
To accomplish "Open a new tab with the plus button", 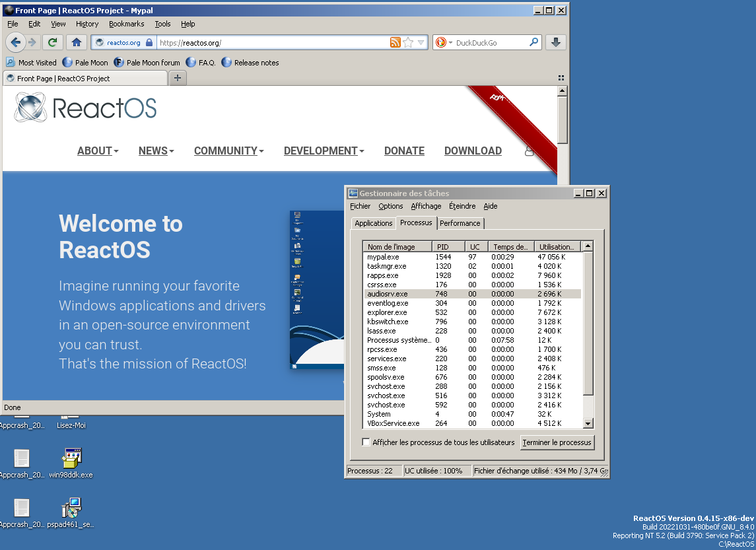I will click(x=177, y=78).
